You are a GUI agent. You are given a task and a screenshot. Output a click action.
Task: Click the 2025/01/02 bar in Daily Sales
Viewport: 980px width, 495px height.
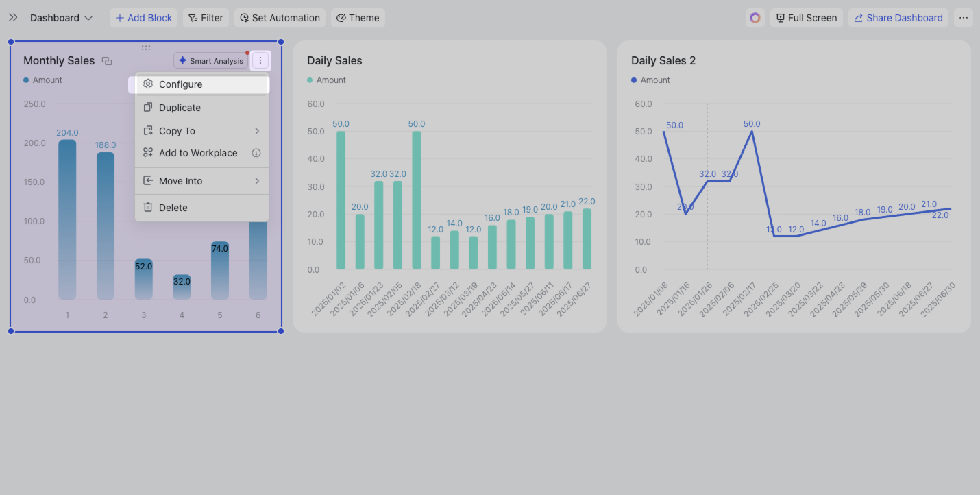point(341,200)
